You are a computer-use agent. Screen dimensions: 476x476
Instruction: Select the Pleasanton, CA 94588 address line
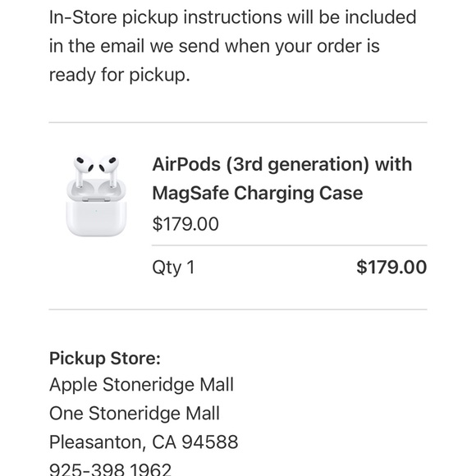click(144, 442)
